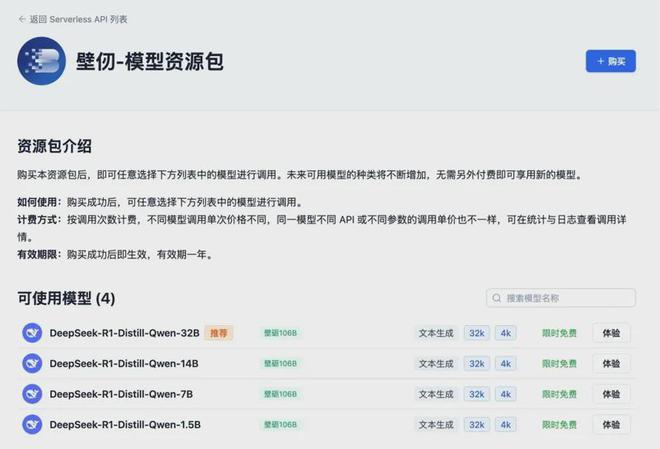Click the DeepSeek-R1-Distill-Qwen-1.5B whale icon

[32, 425]
